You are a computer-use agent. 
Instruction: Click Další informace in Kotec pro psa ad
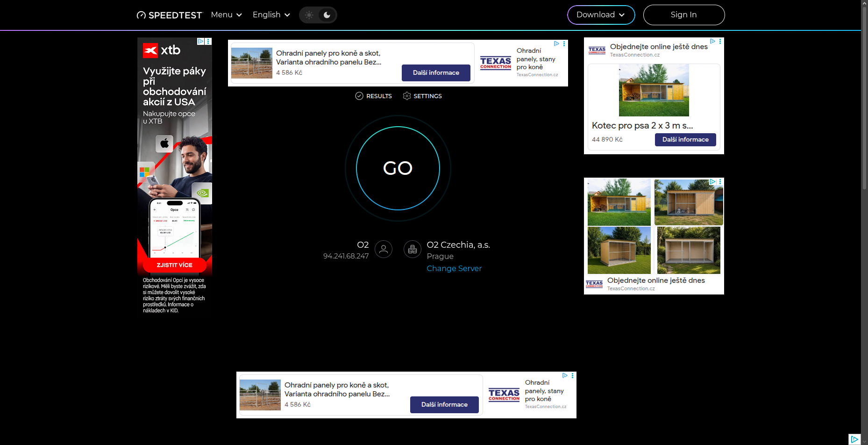click(x=685, y=140)
